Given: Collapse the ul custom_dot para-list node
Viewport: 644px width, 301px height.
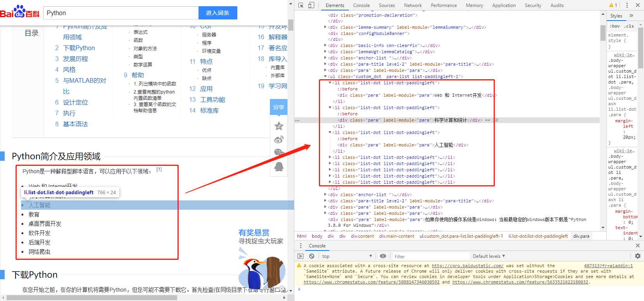Looking at the screenshot, I should (x=325, y=77).
